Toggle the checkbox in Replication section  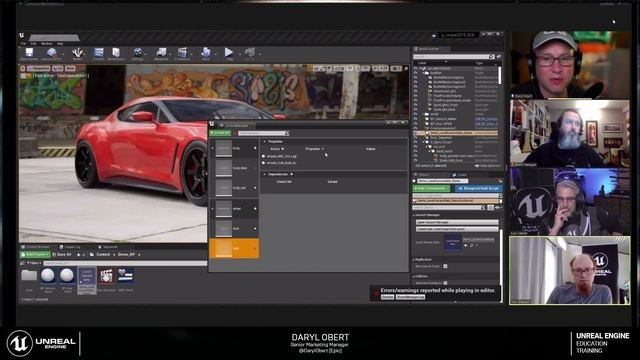445,266
